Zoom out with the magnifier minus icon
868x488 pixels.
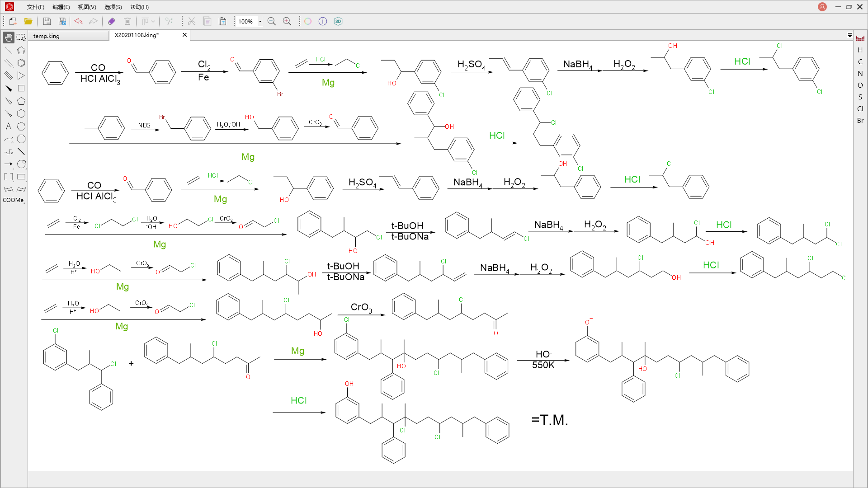pyautogui.click(x=272, y=21)
